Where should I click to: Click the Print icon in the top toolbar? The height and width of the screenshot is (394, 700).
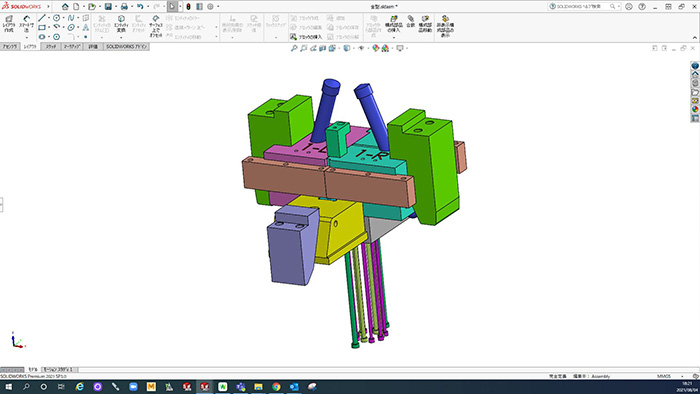click(x=124, y=7)
